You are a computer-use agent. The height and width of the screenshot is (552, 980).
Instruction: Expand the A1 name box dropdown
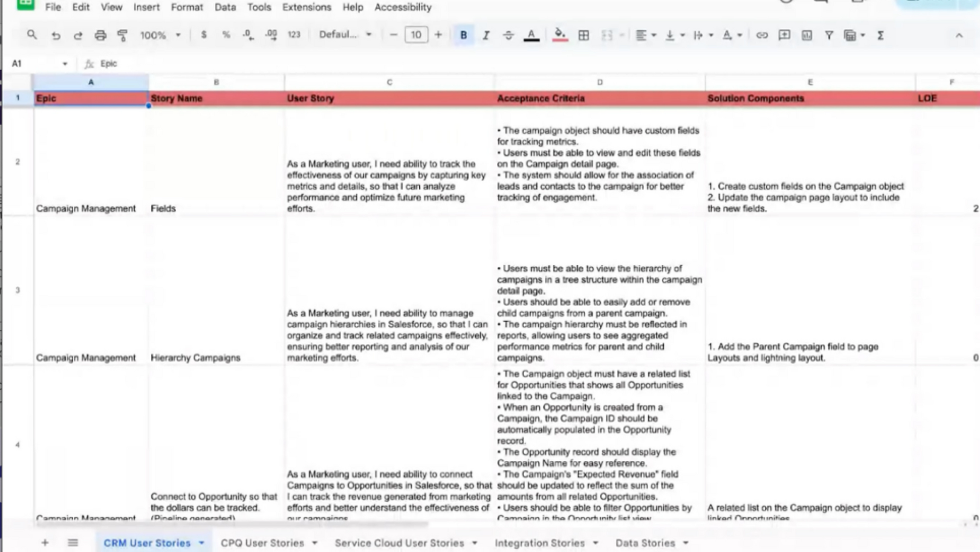pyautogui.click(x=64, y=64)
